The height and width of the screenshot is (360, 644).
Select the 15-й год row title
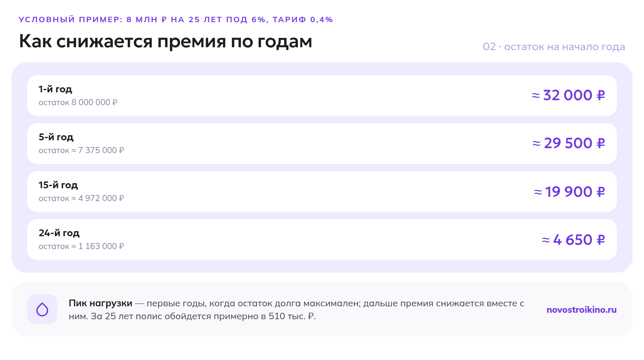coord(58,185)
